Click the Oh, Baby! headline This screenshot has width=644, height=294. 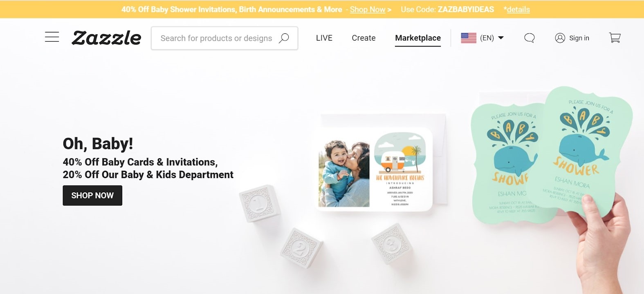pos(98,144)
